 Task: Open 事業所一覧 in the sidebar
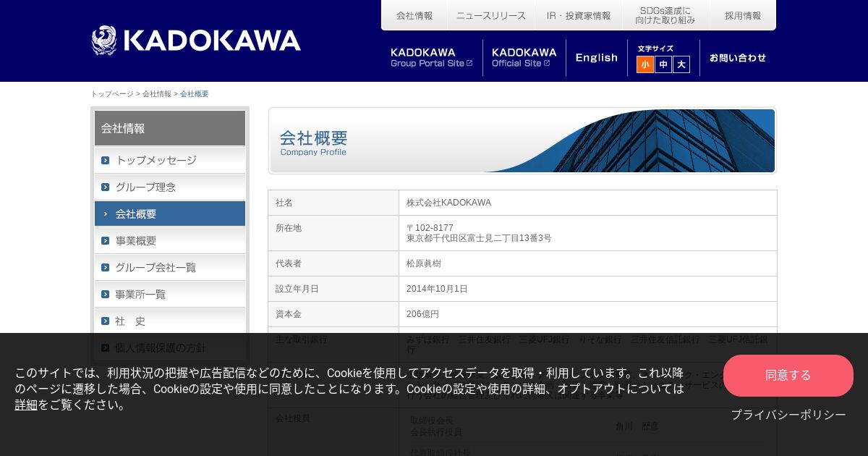pos(170,294)
